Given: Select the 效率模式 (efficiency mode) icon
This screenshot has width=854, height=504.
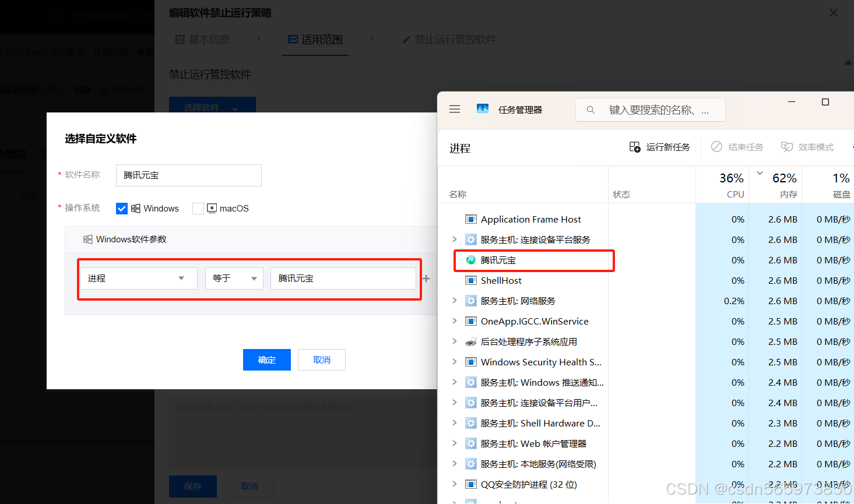Looking at the screenshot, I should (x=787, y=147).
